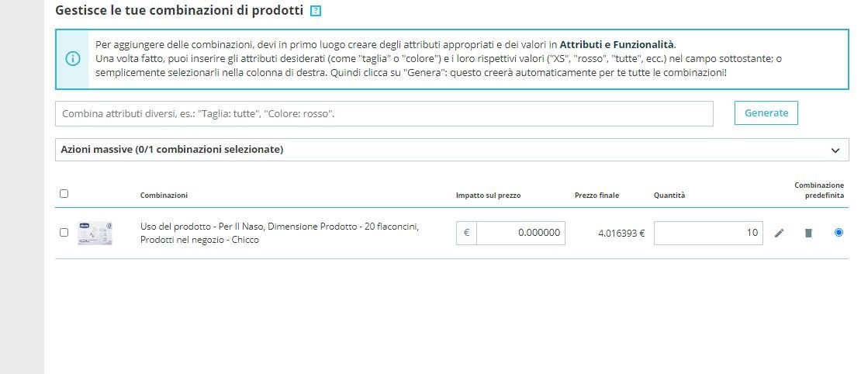Image resolution: width=868 pixels, height=374 pixels.
Task: Focus the quantity field showing 10
Action: point(708,233)
